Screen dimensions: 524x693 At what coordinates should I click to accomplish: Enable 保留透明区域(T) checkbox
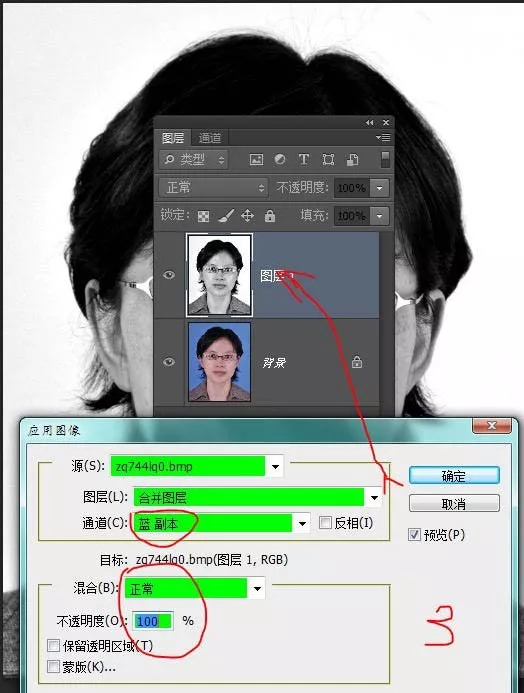[53, 646]
